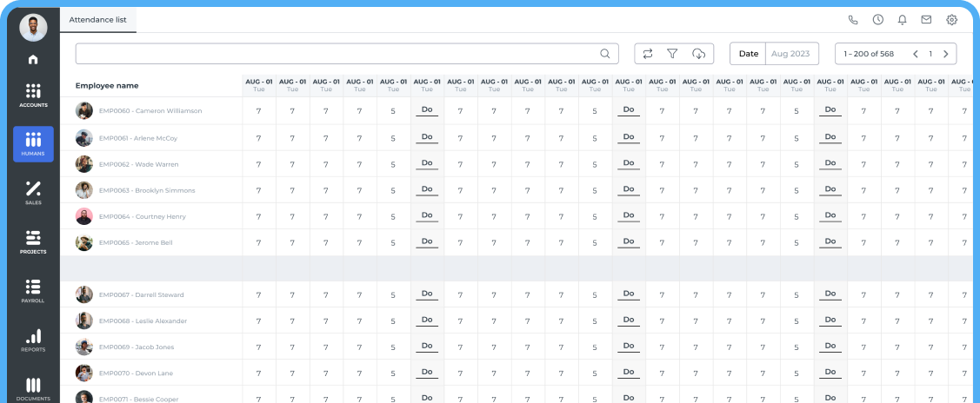
Task: Open notifications bell
Action: (903, 19)
